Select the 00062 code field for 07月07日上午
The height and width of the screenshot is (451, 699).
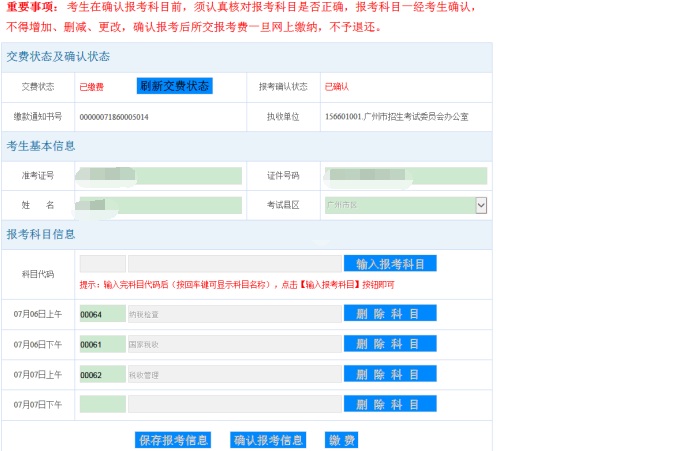click(x=102, y=374)
